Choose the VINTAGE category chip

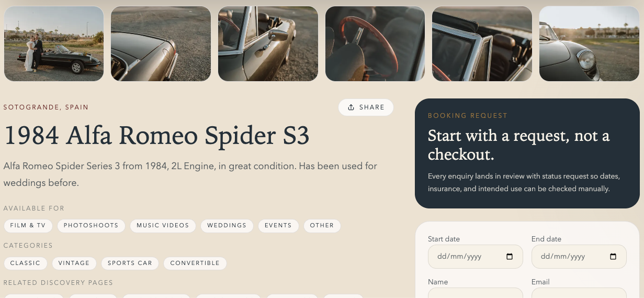coord(74,263)
